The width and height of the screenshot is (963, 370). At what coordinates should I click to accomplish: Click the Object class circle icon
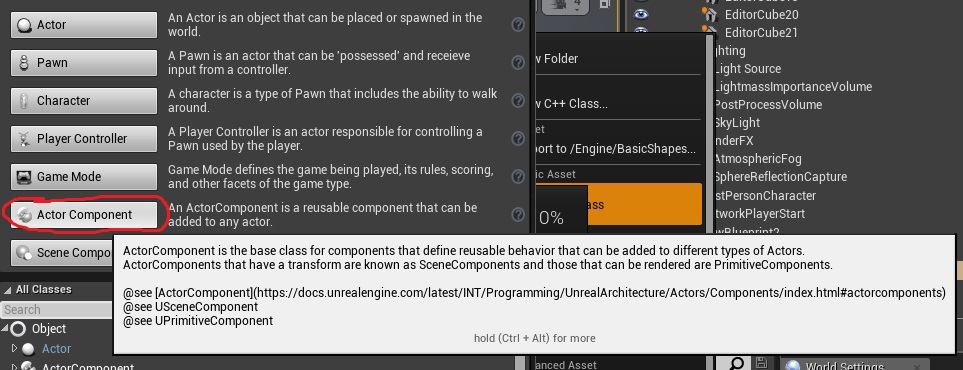pos(18,329)
